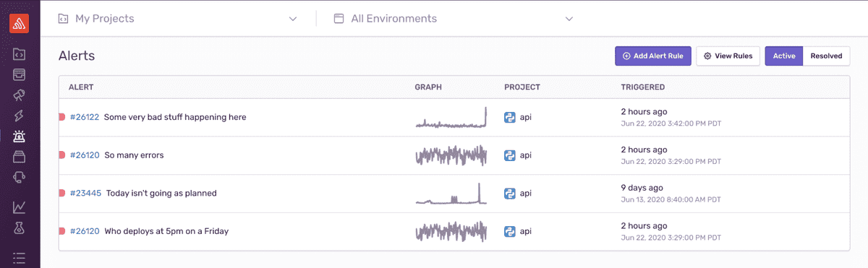This screenshot has height=268, width=868.
Task: Click 'Some very bad stuff happening here' title
Action: (175, 117)
